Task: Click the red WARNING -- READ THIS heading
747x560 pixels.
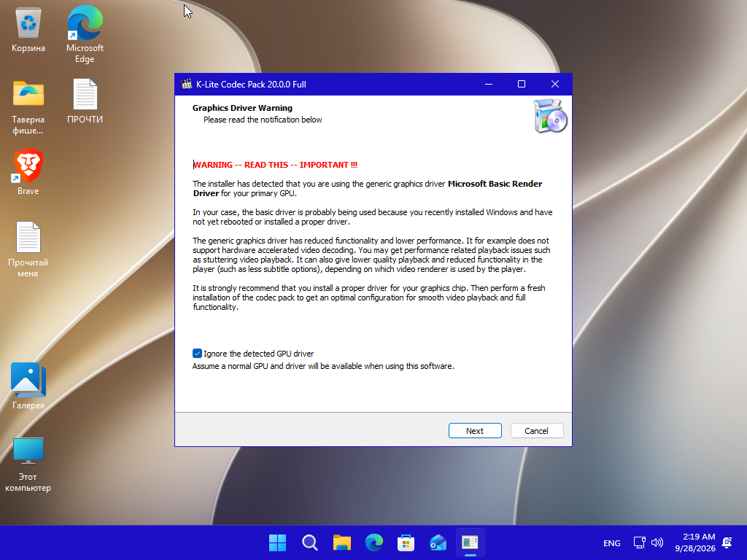Action: [x=275, y=165]
